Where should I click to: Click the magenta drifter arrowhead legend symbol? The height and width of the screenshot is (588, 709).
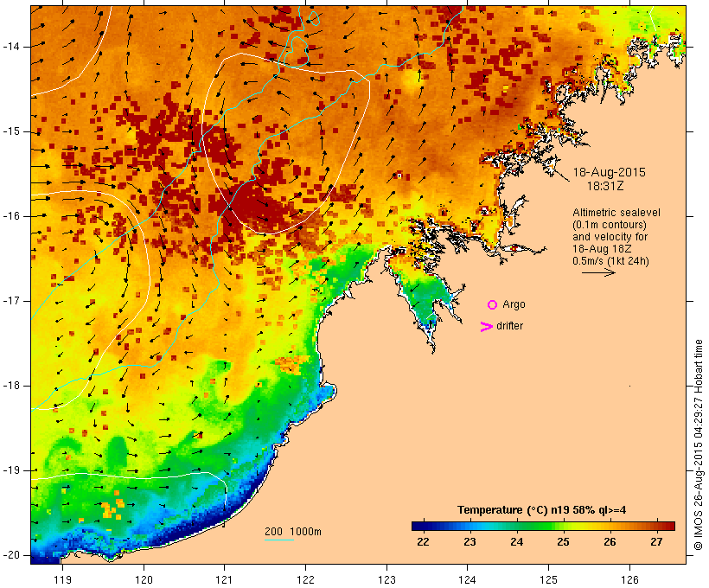[x=487, y=327]
